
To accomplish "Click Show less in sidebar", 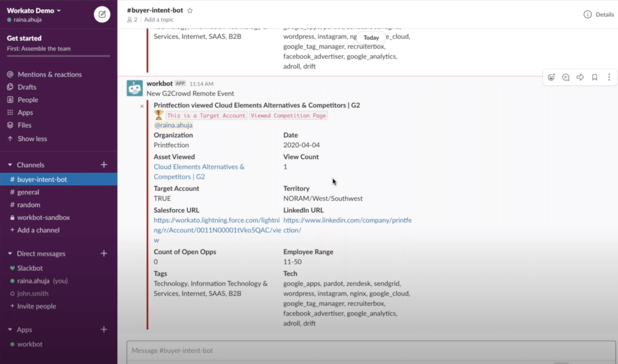I will (32, 139).
